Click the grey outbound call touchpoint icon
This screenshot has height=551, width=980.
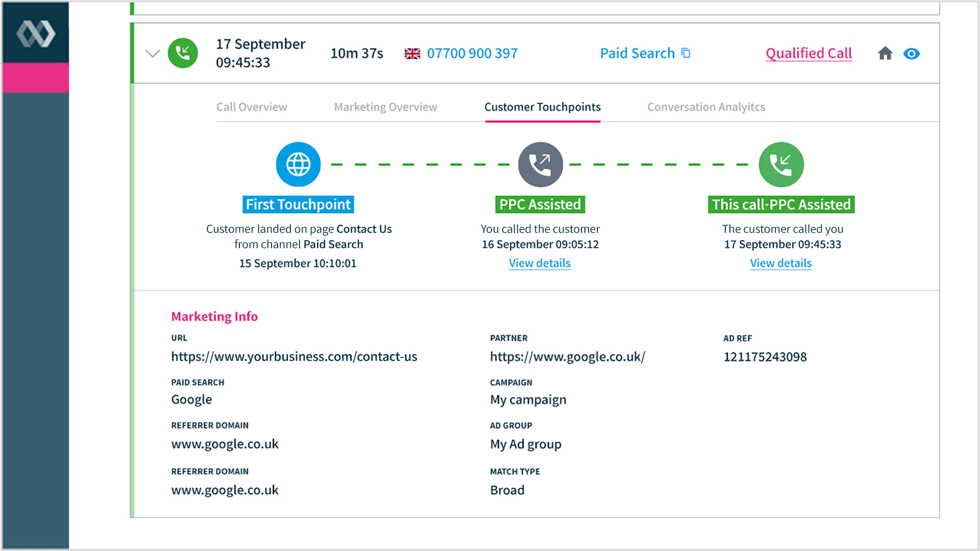[x=541, y=164]
